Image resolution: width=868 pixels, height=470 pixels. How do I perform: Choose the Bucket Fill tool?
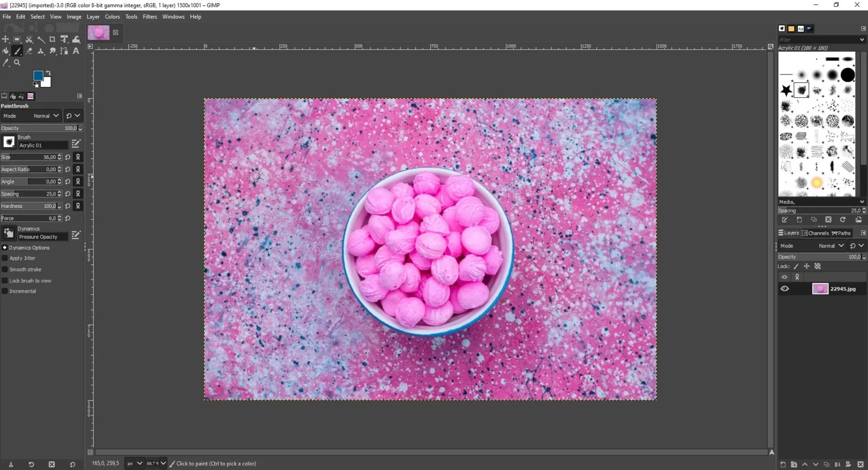(5, 51)
